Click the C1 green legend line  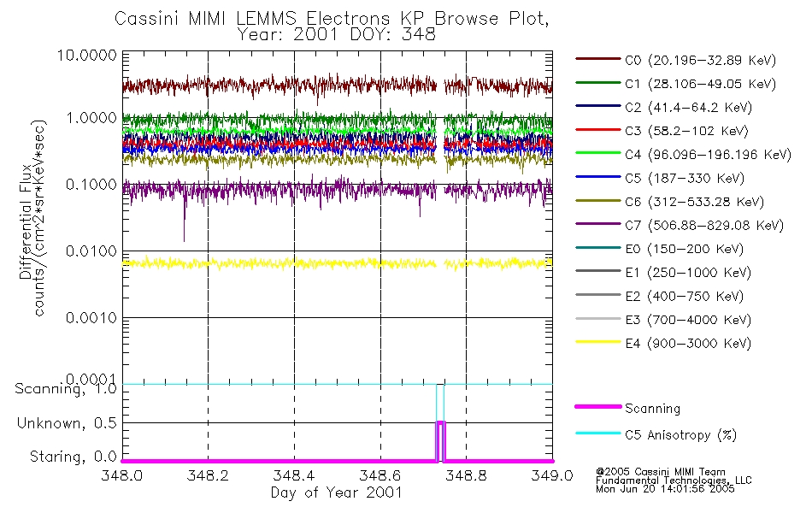pos(597,82)
